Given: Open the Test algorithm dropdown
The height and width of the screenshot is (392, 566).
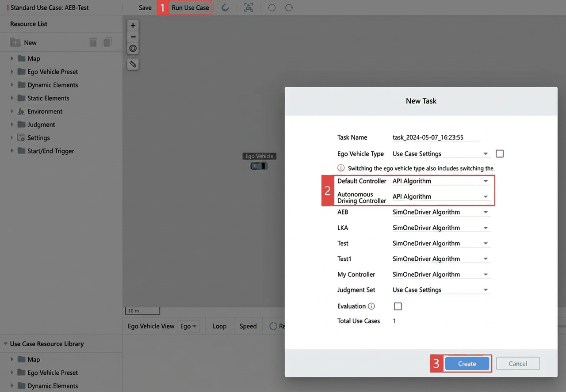Looking at the screenshot, I should (x=441, y=243).
